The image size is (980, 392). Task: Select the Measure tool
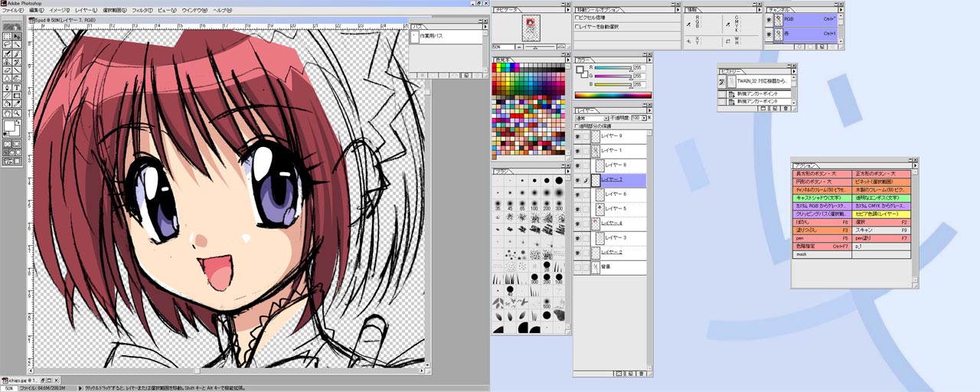(x=7, y=96)
